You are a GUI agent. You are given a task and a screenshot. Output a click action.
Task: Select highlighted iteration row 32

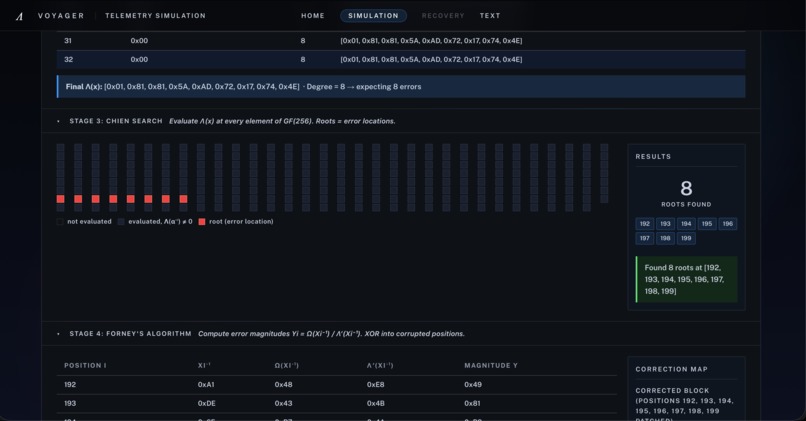[401, 60]
